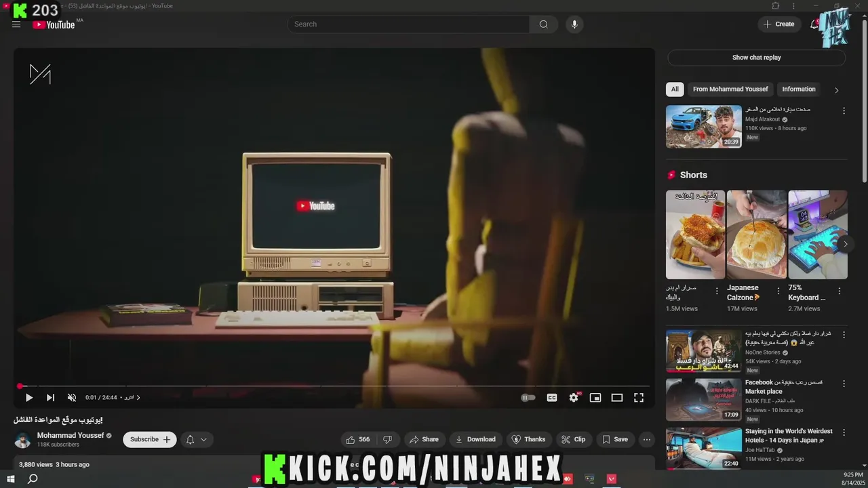868x488 pixels.
Task: Open the YouTube hamburger guide menu
Action: [x=16, y=24]
